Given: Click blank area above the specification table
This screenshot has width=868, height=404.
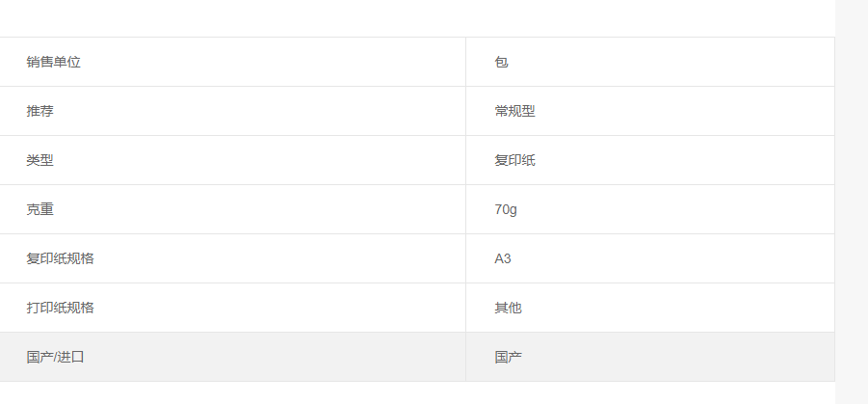Looking at the screenshot, I should [x=415, y=17].
